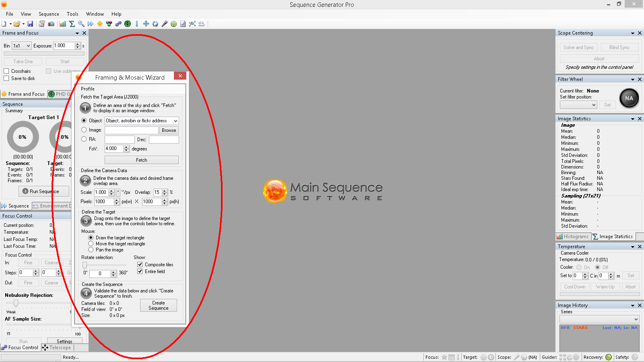Uncheck the Entire field checkbox

140,271
